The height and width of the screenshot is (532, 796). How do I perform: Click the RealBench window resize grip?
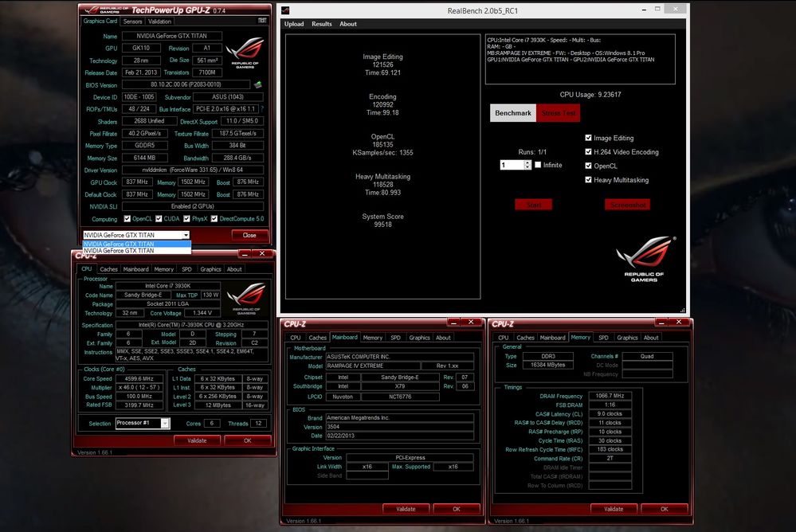683,310
